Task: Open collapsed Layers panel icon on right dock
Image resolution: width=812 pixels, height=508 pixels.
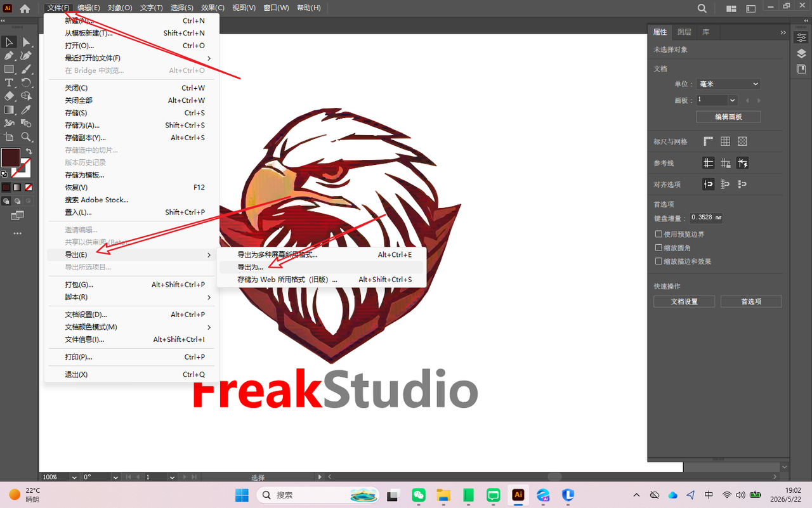Action: click(801, 53)
